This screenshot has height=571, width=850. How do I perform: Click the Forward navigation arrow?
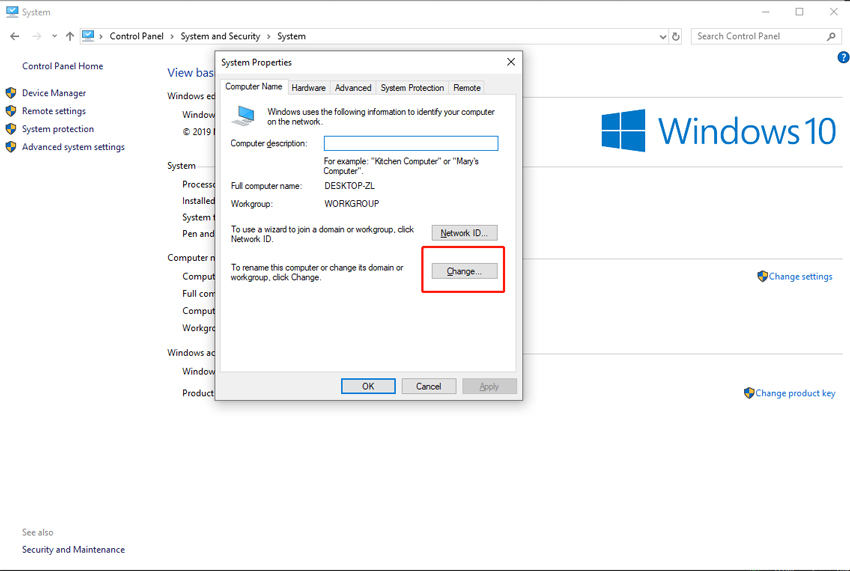pyautogui.click(x=36, y=36)
